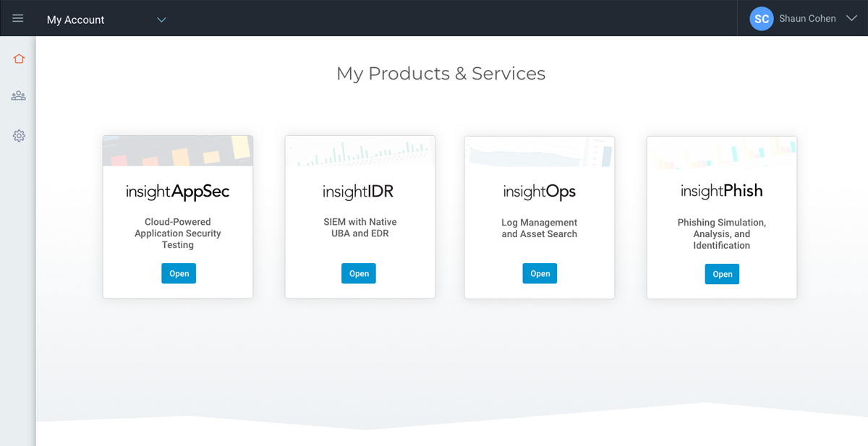Open the settings gear in sidebar
868x446 pixels.
tap(19, 135)
